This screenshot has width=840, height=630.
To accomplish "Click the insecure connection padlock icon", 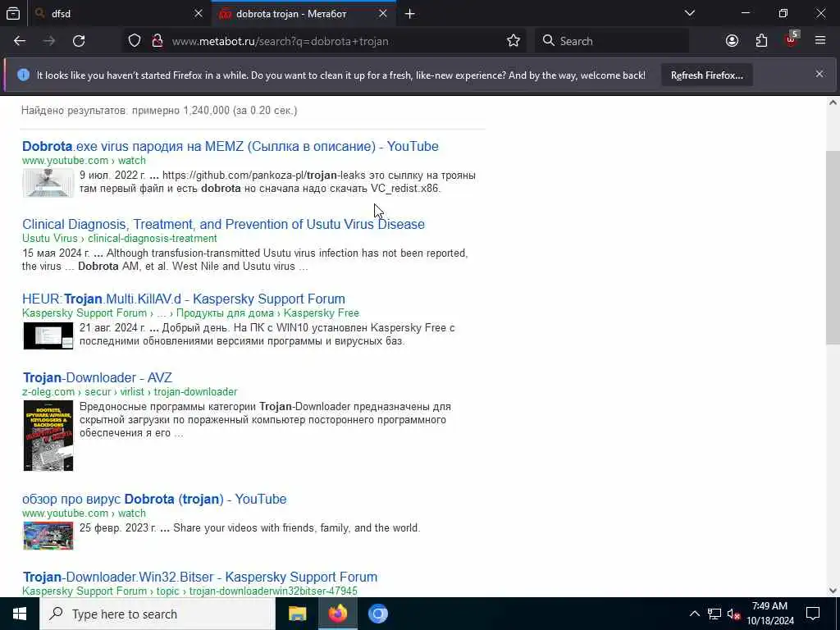I will pos(157,41).
